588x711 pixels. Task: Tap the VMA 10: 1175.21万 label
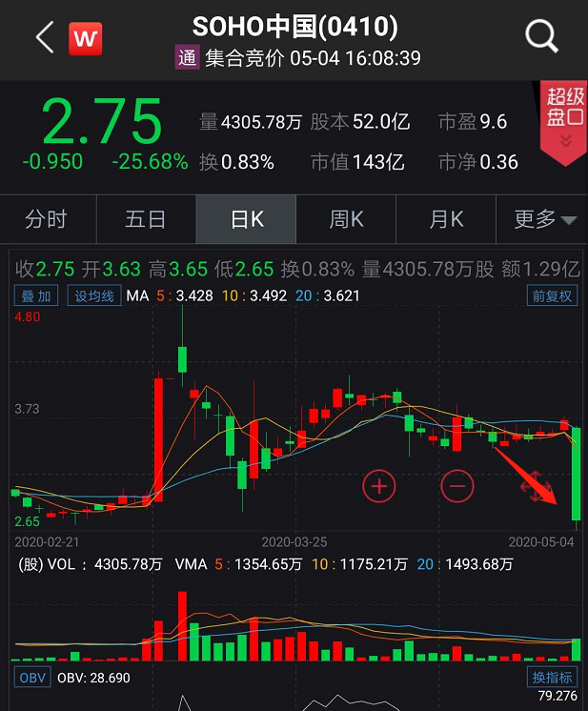(359, 564)
